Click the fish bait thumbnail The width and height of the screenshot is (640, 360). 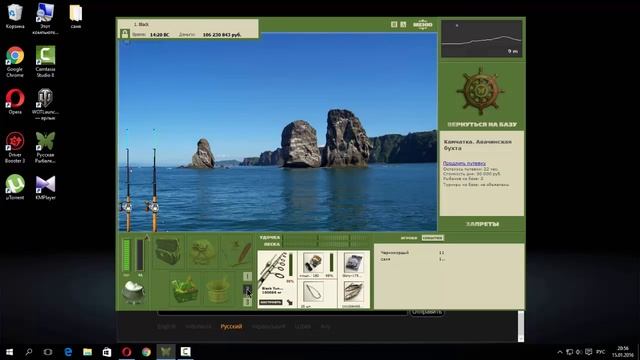coord(353,292)
